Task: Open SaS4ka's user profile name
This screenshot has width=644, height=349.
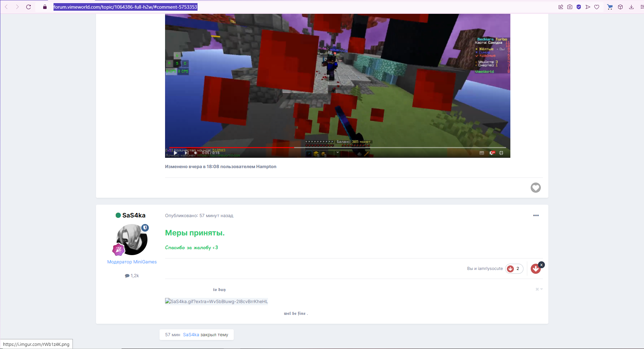Action: (x=134, y=215)
